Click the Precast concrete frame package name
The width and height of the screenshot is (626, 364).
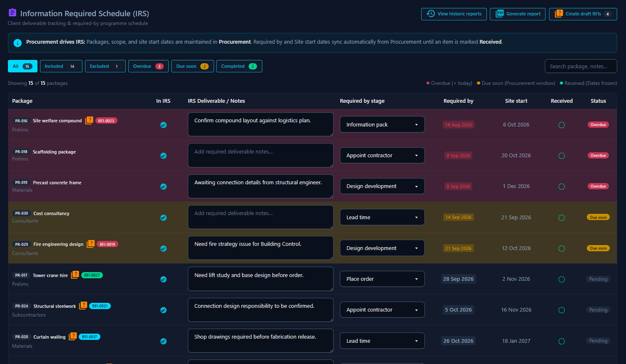57,183
